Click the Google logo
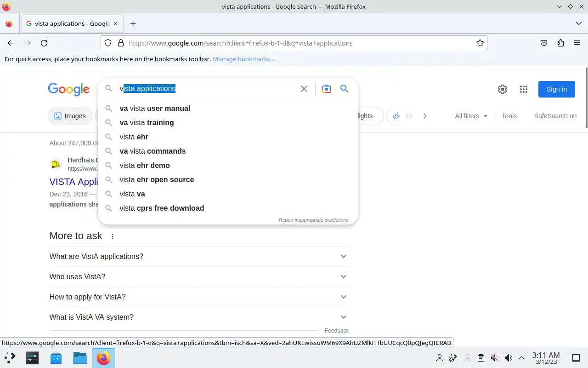 tap(68, 89)
